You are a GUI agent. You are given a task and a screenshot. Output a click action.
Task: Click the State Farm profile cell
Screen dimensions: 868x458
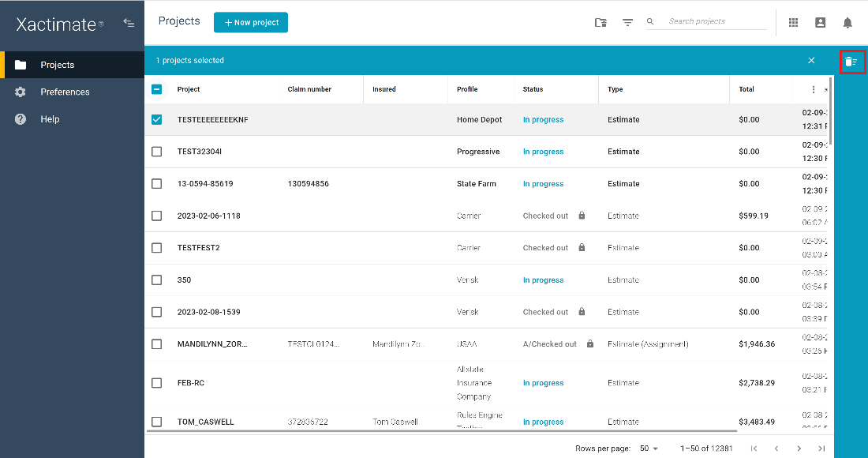coord(477,184)
